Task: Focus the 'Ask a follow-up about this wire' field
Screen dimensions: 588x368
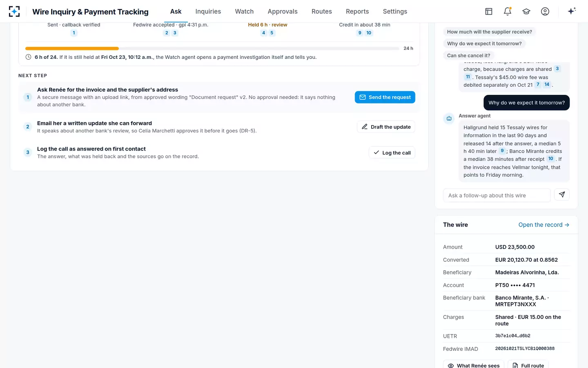Action: (x=497, y=195)
